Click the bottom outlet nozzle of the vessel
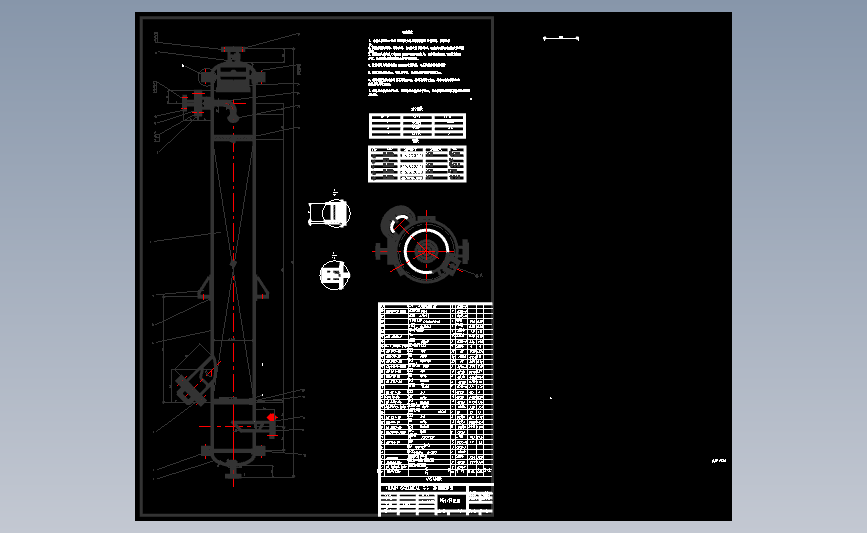867x533 pixels. 233,471
